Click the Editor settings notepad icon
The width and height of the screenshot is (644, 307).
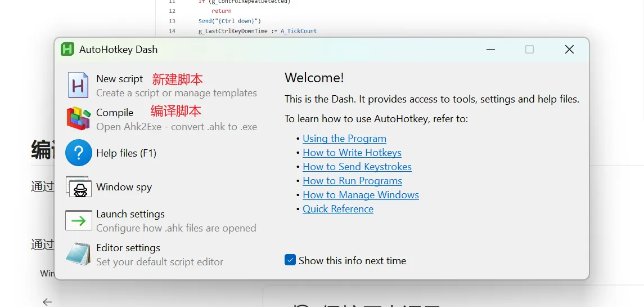pyautogui.click(x=78, y=254)
